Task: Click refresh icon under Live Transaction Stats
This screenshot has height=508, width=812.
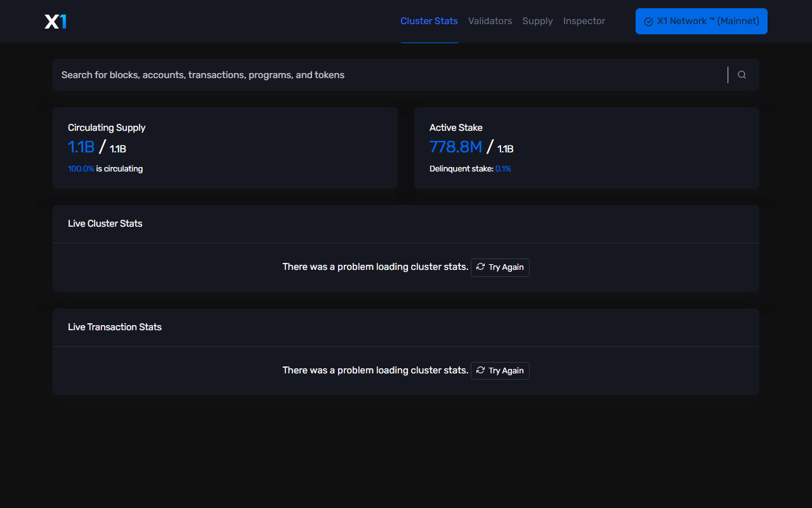Action: pyautogui.click(x=481, y=370)
